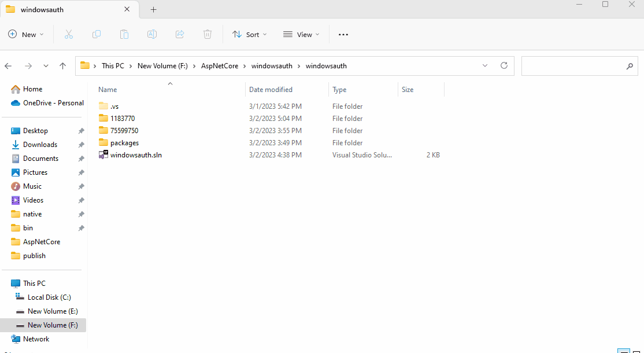Open the New item dropdown
The width and height of the screenshot is (644, 353).
pyautogui.click(x=26, y=34)
